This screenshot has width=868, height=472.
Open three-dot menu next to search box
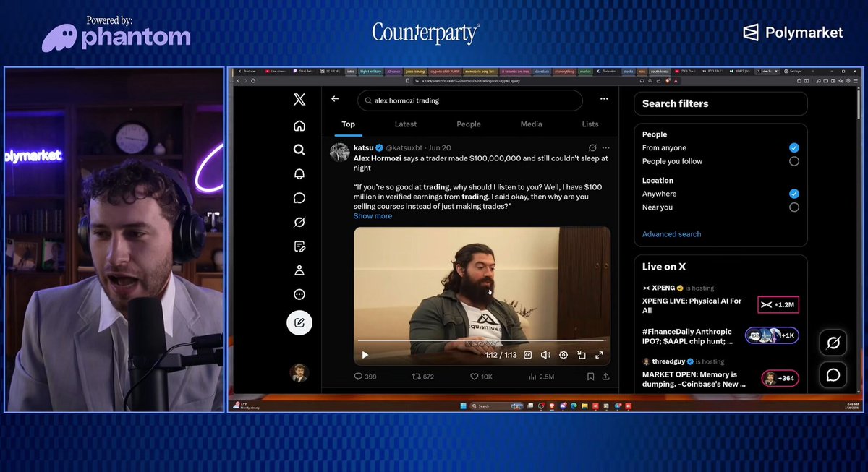pos(604,99)
